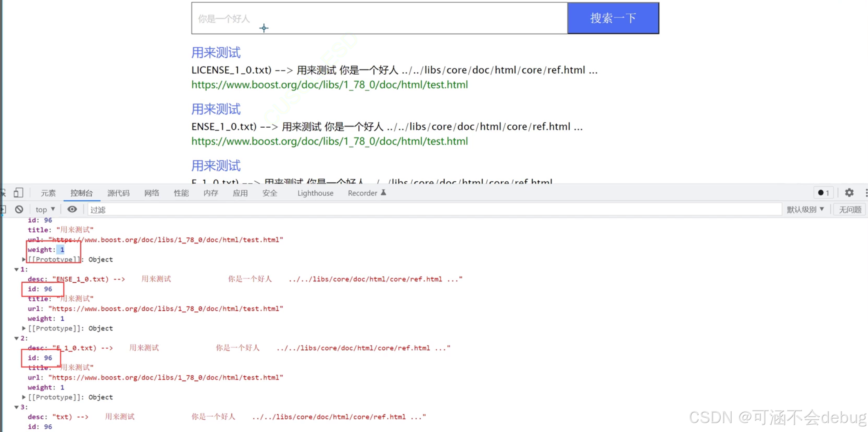Switch to the 控制台 tab

(82, 193)
